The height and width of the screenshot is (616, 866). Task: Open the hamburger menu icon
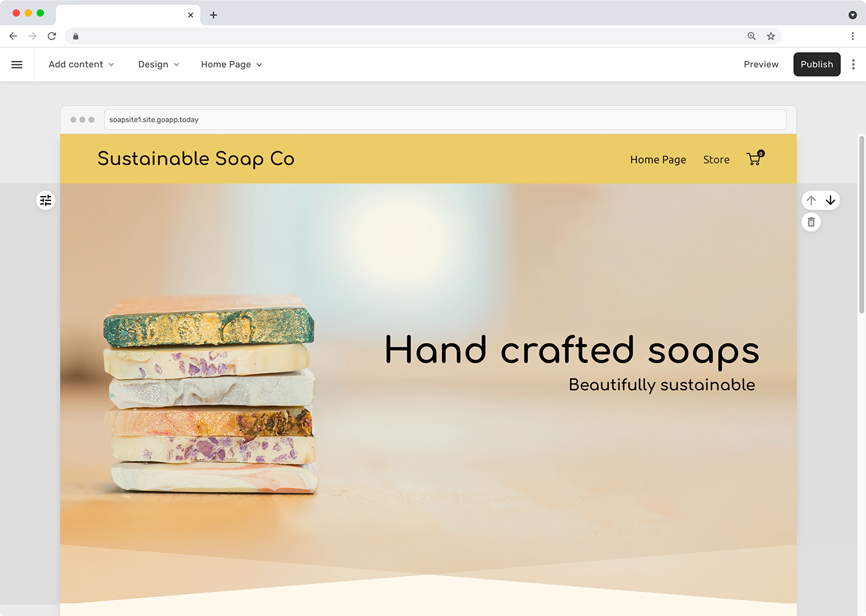point(17,64)
